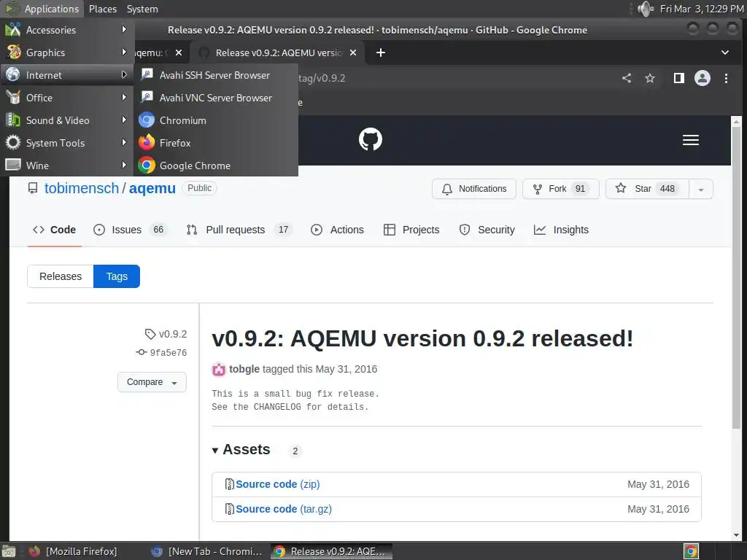Close the aqemu browser tab
Viewport: 747px width, 560px height.
click(x=179, y=52)
